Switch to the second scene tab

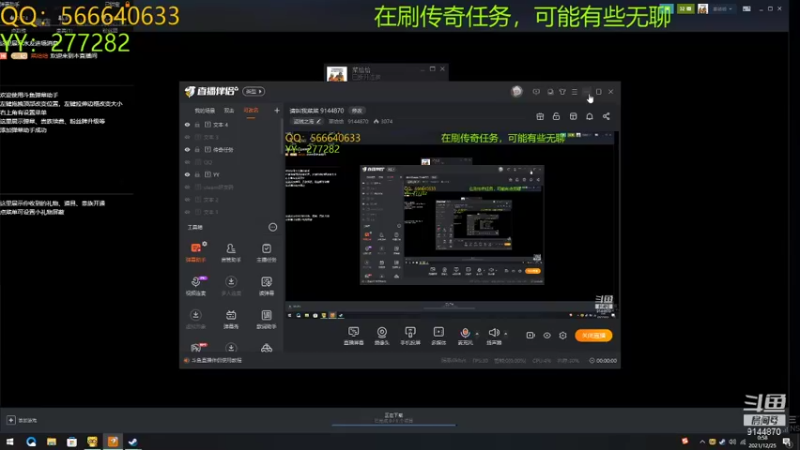(x=229, y=110)
